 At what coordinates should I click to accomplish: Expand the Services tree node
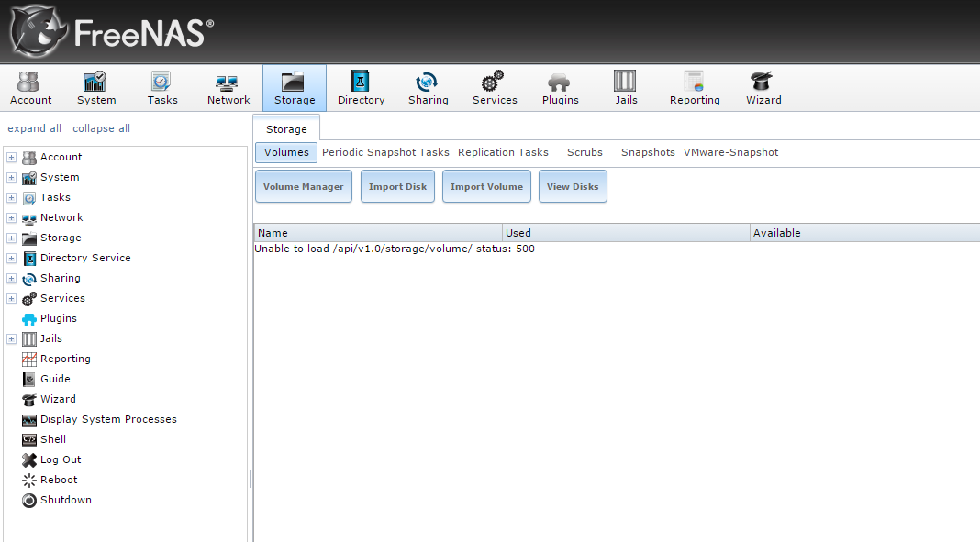[x=11, y=298]
